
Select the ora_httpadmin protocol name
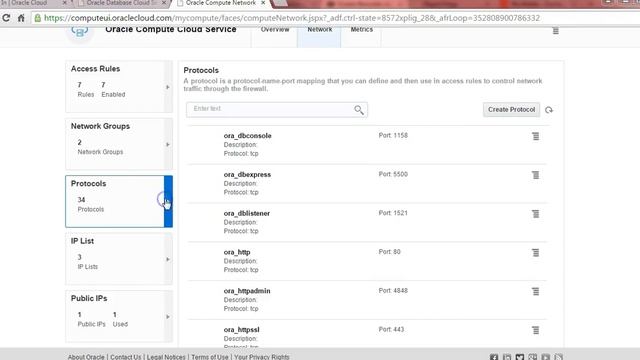coord(247,291)
